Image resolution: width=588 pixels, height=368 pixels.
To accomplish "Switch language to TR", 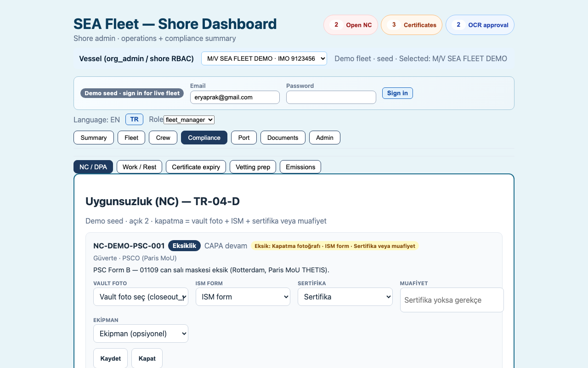I will (x=134, y=120).
